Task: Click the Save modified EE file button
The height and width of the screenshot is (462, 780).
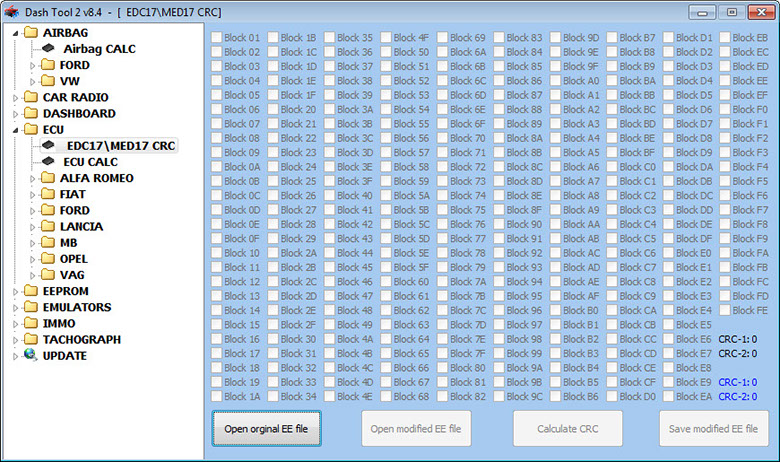Action: tap(714, 429)
